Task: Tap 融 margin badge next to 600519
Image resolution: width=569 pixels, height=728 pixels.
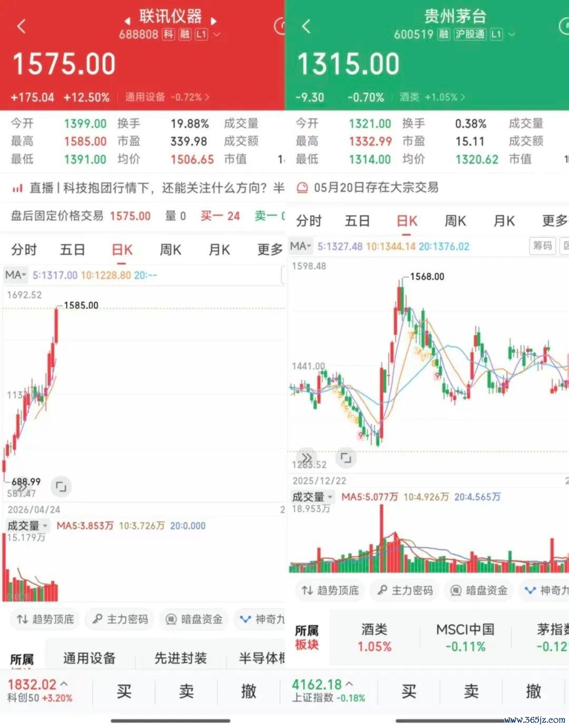Action: pyautogui.click(x=444, y=34)
